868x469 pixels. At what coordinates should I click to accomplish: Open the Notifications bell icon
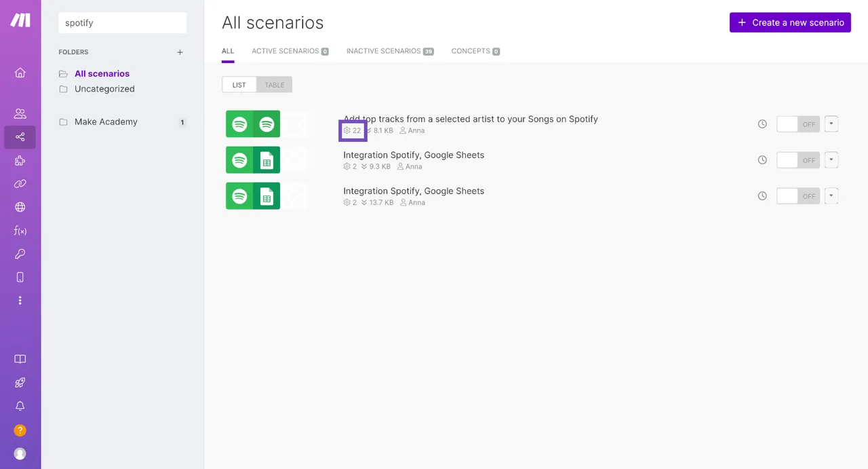(20, 406)
